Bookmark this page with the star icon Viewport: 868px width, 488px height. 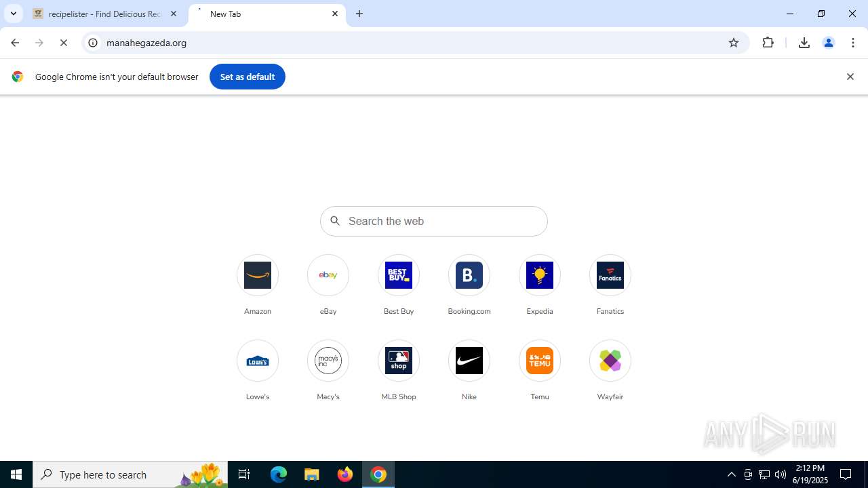tap(734, 43)
